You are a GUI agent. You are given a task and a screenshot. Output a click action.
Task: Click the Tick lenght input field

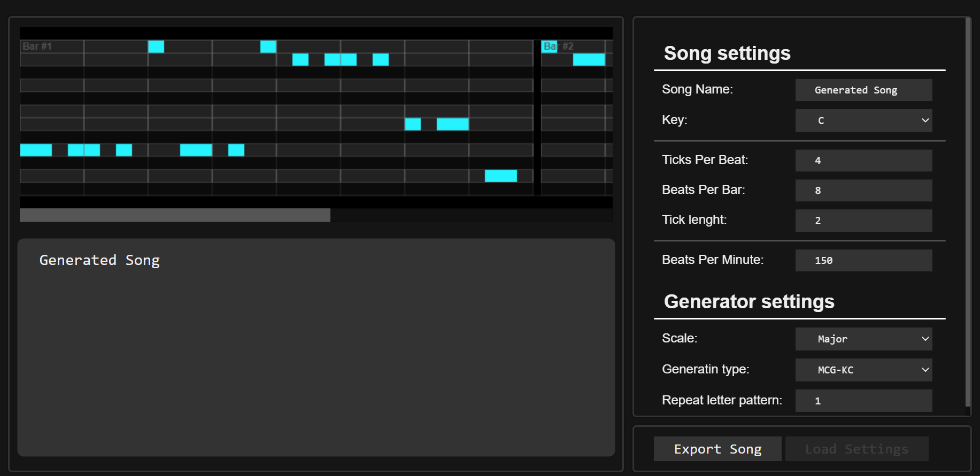click(863, 220)
